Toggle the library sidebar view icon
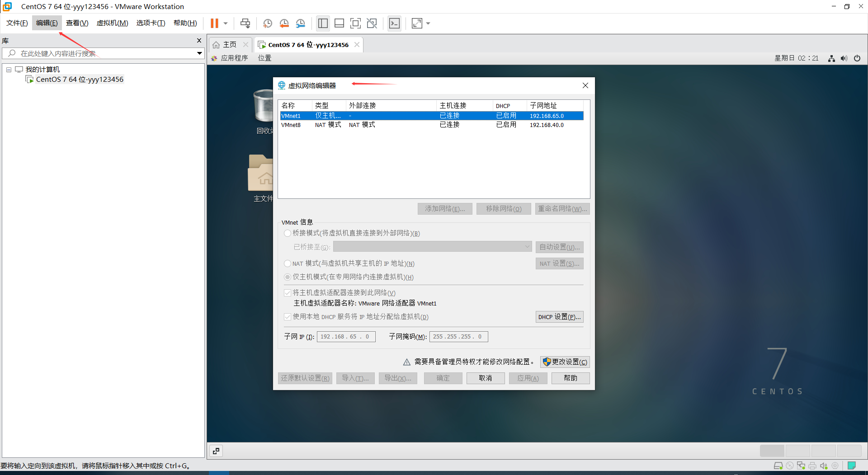The height and width of the screenshot is (475, 868). [x=323, y=23]
